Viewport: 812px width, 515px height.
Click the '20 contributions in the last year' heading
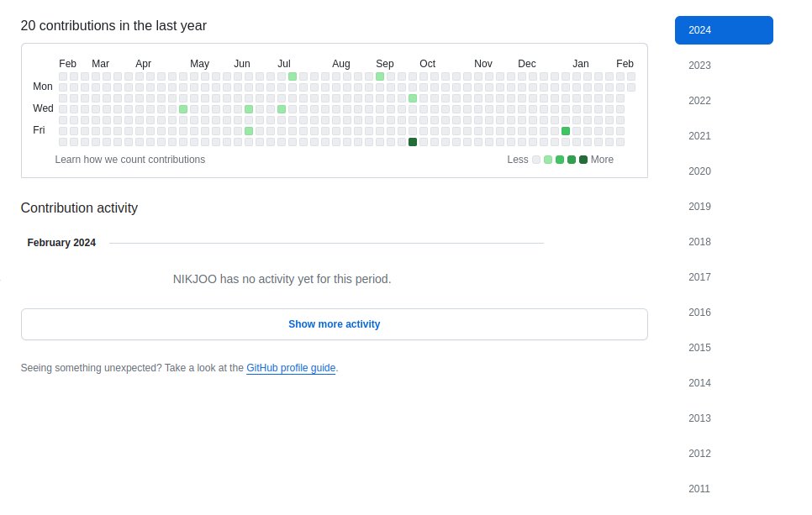(113, 26)
